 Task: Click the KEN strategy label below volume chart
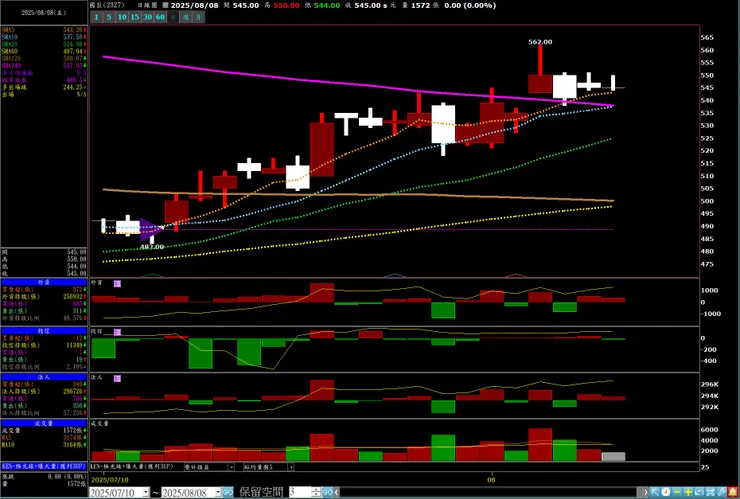coord(132,466)
